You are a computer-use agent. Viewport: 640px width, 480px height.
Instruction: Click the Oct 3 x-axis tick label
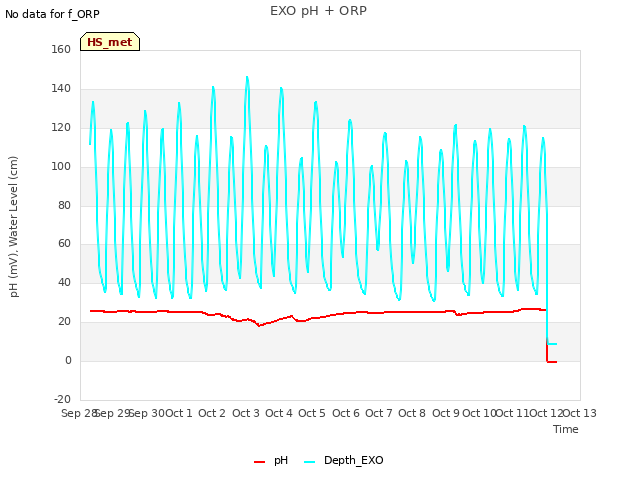[x=246, y=413]
